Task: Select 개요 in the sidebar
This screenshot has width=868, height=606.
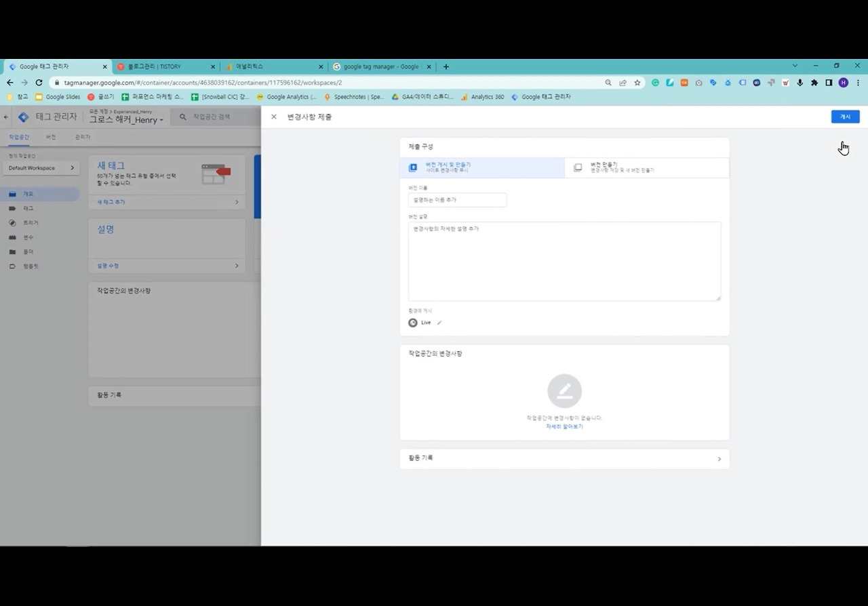Action: coord(40,194)
